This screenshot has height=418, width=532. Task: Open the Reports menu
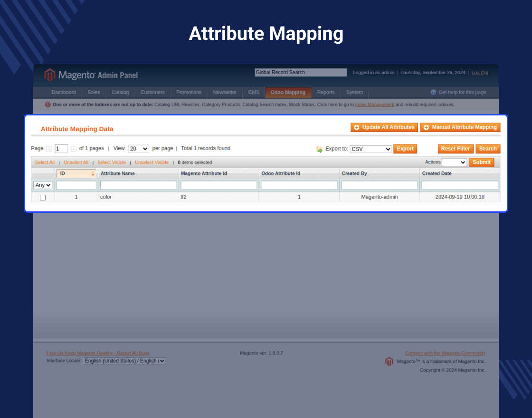[326, 92]
